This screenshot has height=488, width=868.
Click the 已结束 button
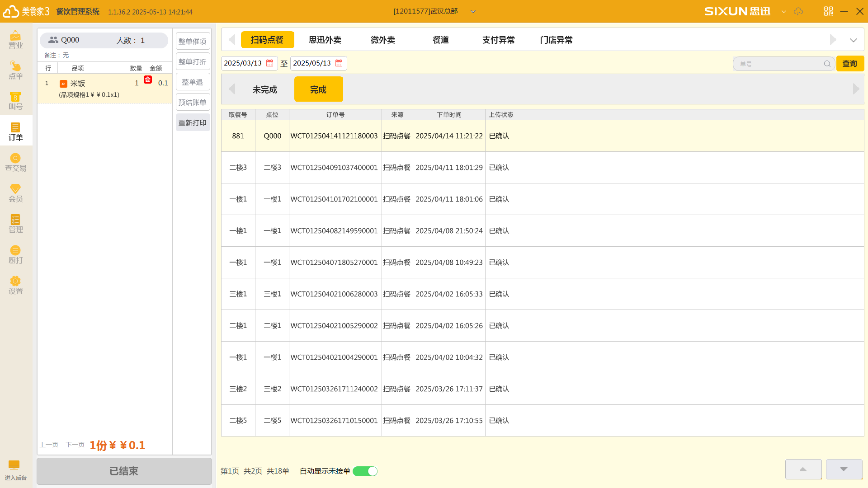(x=124, y=471)
